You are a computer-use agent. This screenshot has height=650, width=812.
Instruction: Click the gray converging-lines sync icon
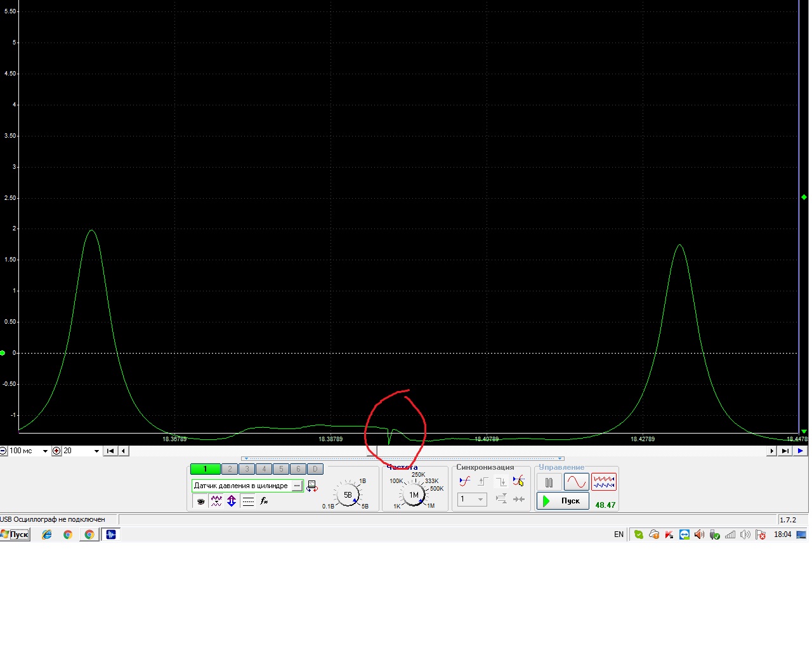click(x=501, y=499)
